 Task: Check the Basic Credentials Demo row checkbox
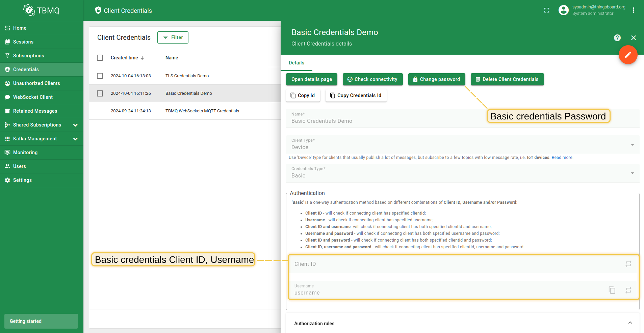coord(100,93)
